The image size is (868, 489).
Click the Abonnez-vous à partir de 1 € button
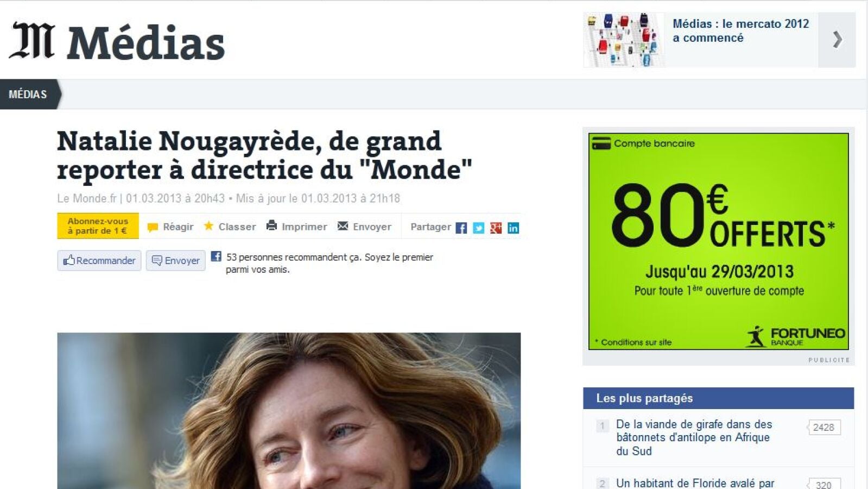(x=98, y=226)
